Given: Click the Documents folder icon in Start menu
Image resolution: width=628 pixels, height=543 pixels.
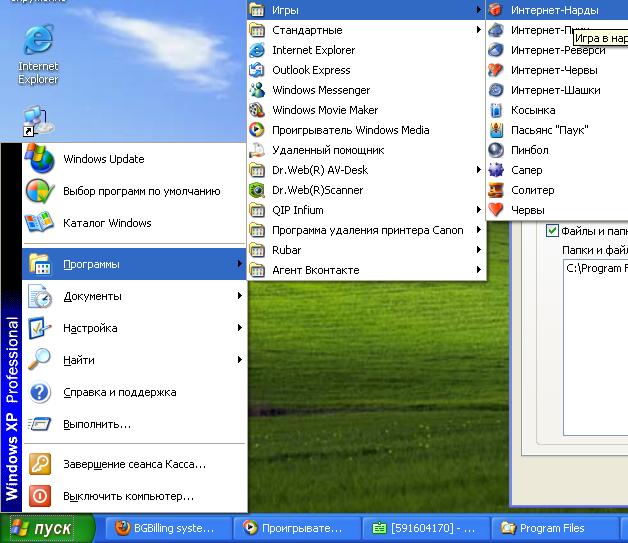Looking at the screenshot, I should click(40, 296).
